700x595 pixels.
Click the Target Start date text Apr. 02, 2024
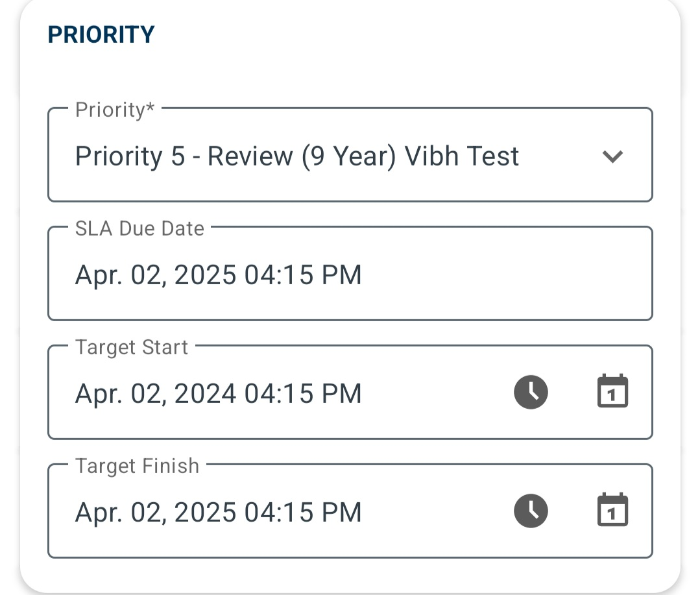(x=155, y=394)
